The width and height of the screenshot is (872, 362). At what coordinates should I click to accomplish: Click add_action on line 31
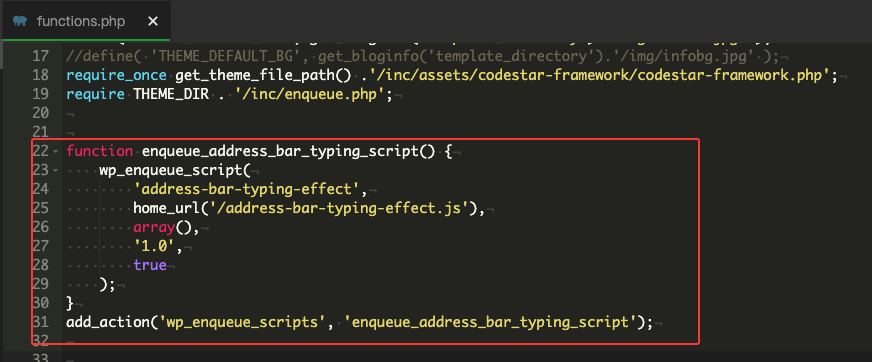[108, 323]
